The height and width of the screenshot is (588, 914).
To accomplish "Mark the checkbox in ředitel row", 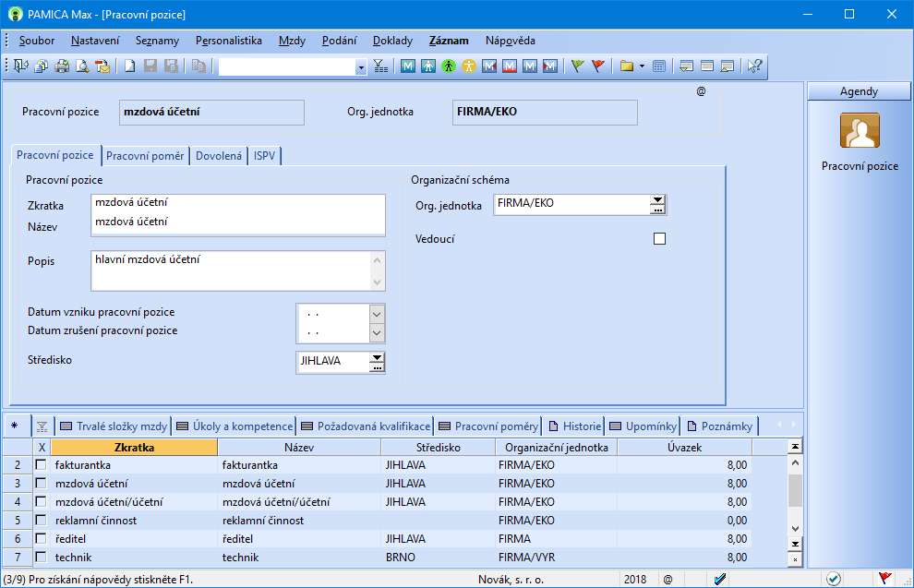I will (x=41, y=539).
